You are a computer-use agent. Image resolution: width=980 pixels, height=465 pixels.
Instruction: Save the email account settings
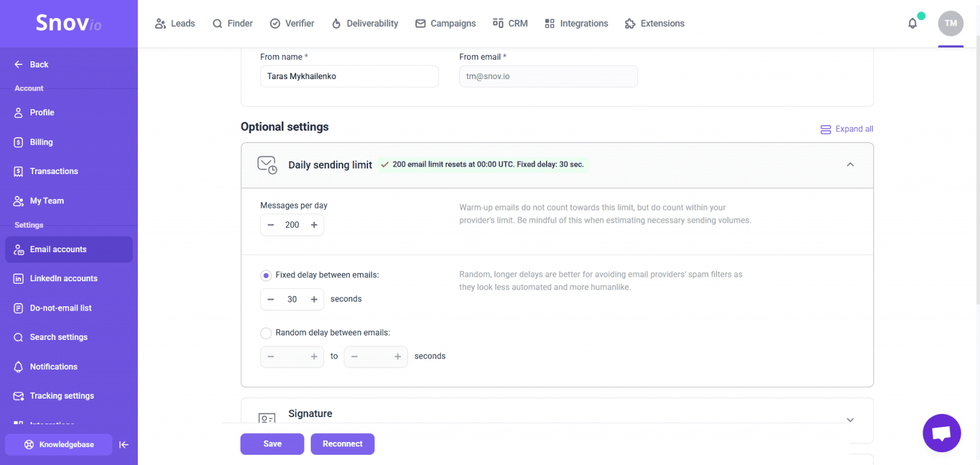tap(272, 443)
